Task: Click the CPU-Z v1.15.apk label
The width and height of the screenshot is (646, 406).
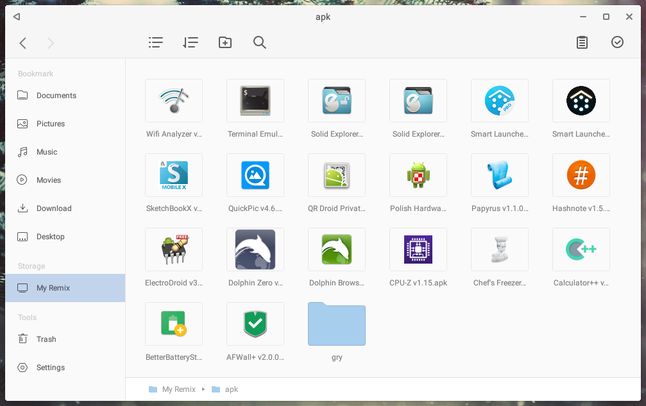Action: coord(418,283)
